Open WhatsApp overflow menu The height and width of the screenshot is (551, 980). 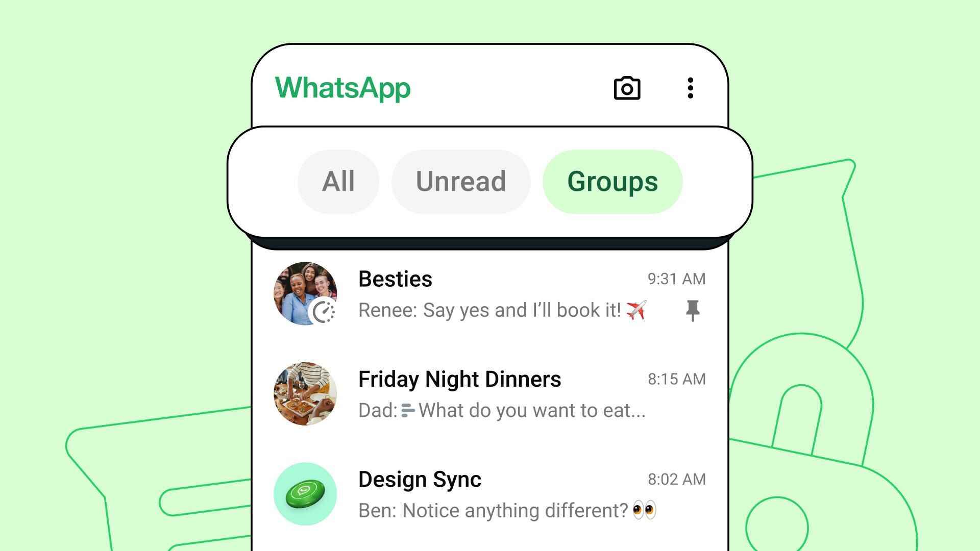click(689, 88)
